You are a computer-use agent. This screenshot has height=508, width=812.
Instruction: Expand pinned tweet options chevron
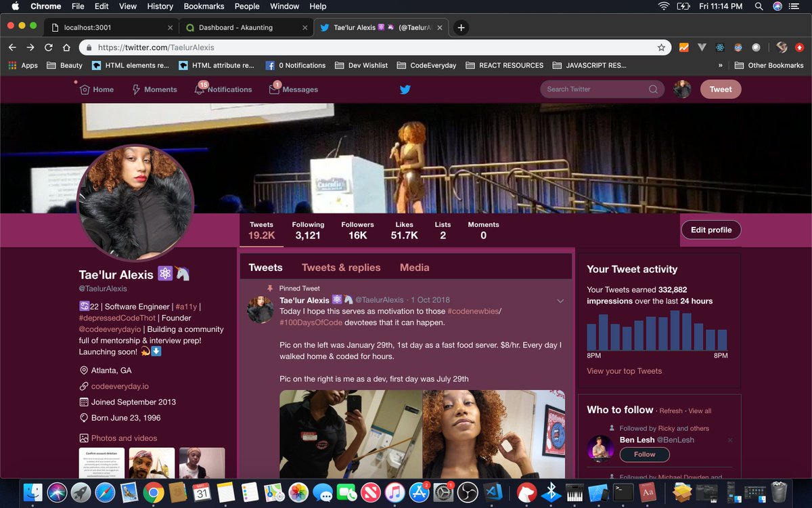click(560, 301)
